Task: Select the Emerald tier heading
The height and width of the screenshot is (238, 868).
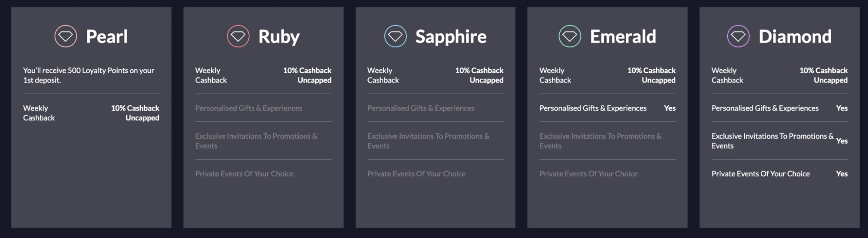Action: pos(623,36)
